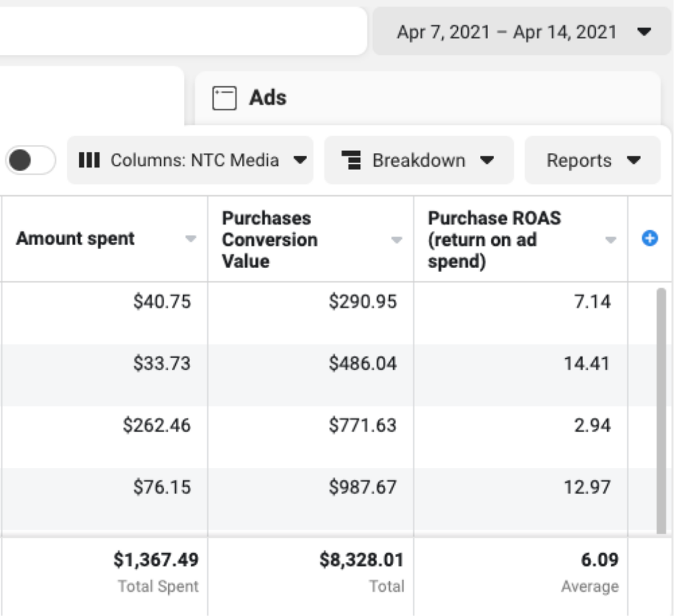The image size is (674, 616).
Task: Click arrow beside Purchases Conversion Value header
Action: (397, 240)
